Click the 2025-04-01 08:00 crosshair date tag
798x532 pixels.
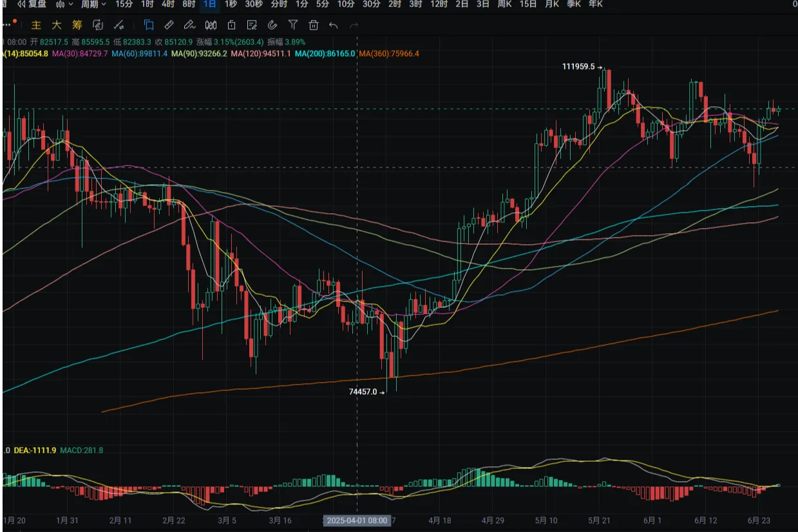click(357, 520)
